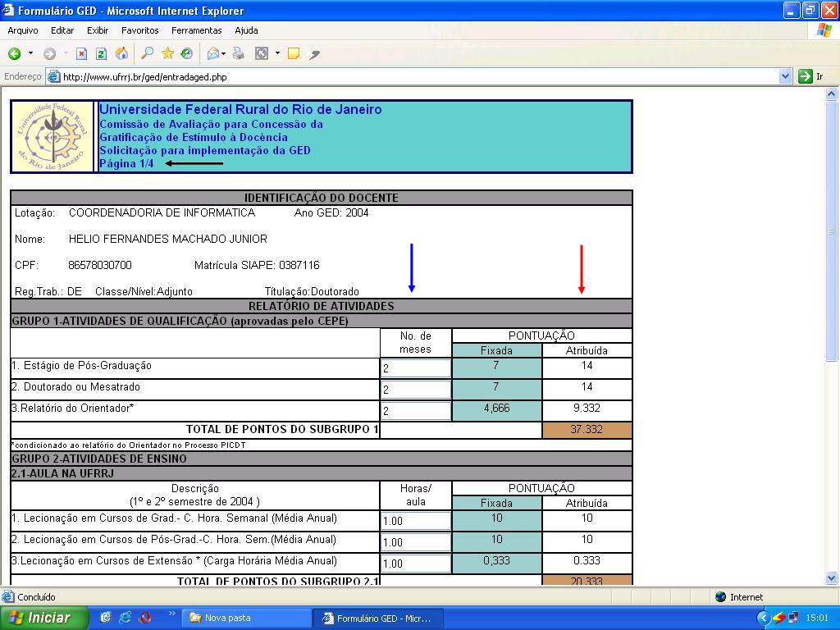Print the page with the printer icon
This screenshot has width=840, height=630.
click(239, 53)
